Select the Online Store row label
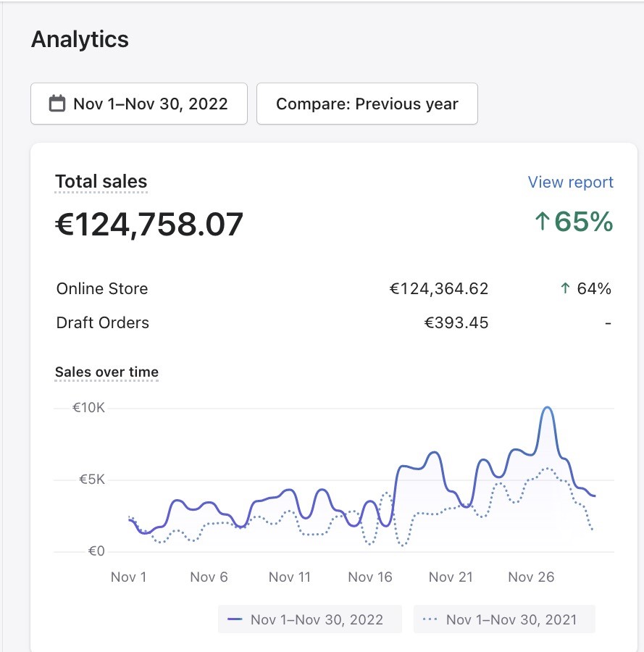This screenshot has height=652, width=644. (102, 289)
